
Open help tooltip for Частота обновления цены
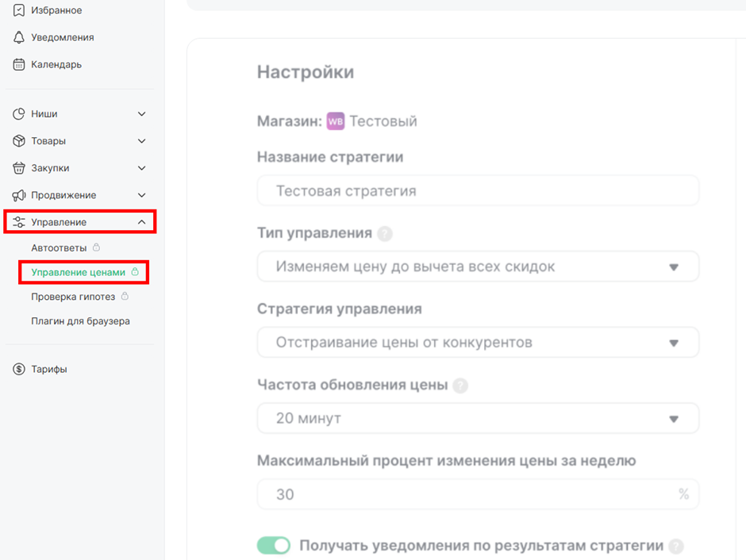[x=460, y=385]
